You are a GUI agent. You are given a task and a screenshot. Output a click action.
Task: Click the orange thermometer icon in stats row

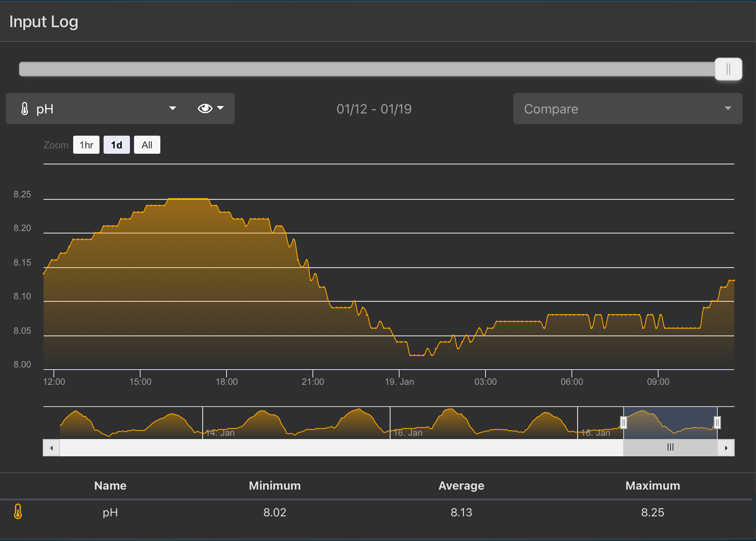[x=18, y=511]
